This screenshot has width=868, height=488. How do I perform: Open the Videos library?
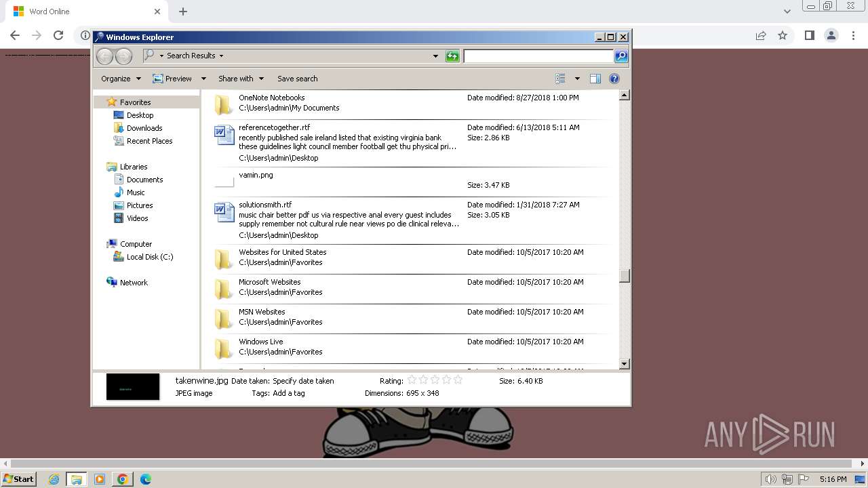pos(137,218)
